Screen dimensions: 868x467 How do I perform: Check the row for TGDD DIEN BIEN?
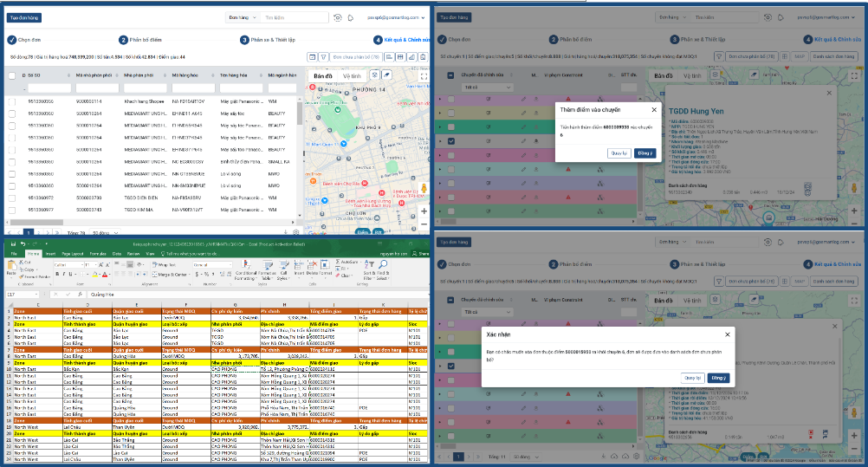[x=12, y=197]
